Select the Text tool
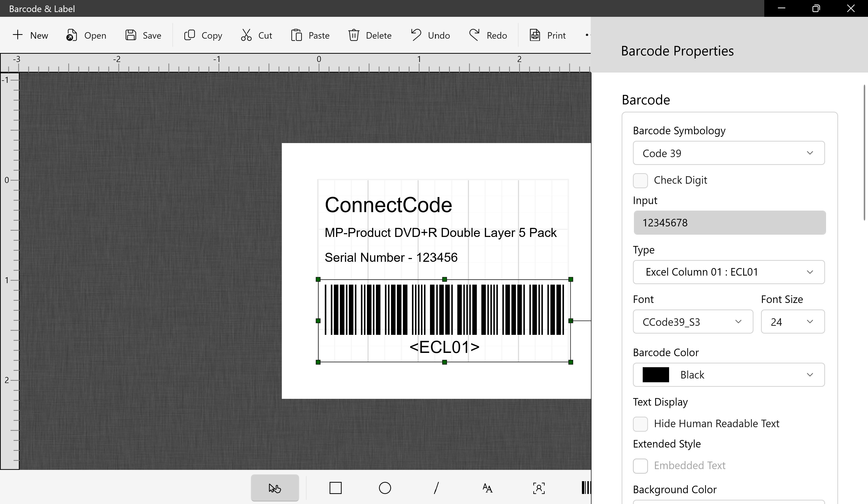The height and width of the screenshot is (504, 868). (x=487, y=488)
